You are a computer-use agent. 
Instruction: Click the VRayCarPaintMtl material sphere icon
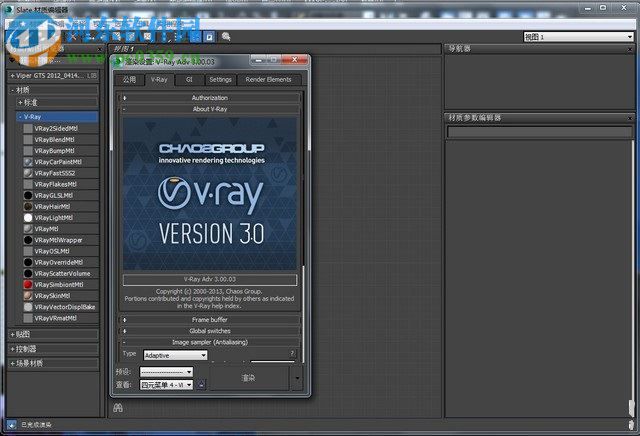28,162
